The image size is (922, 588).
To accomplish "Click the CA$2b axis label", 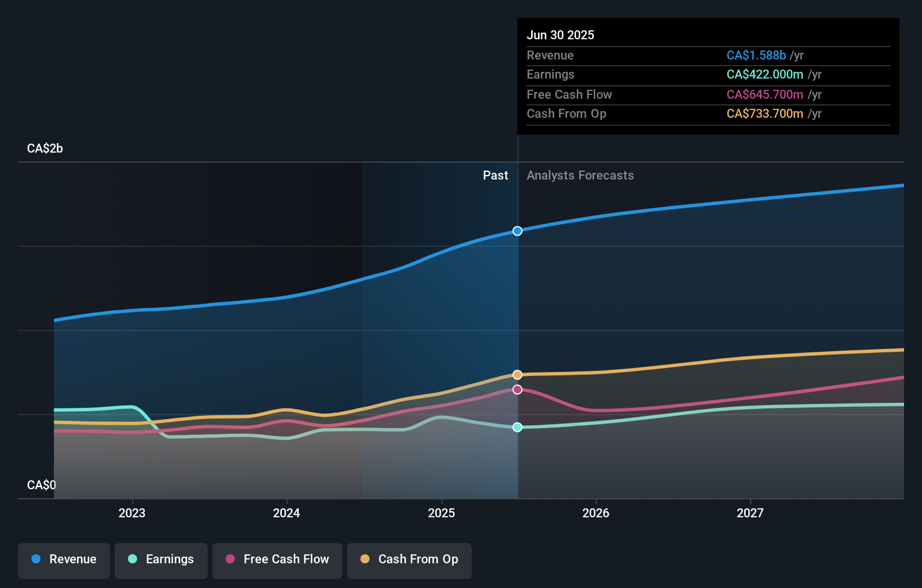I will (44, 148).
